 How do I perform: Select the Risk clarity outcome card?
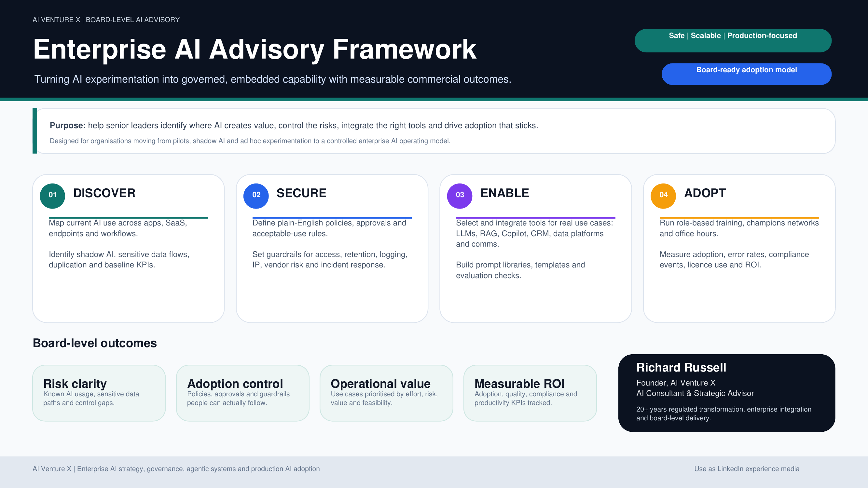99,393
